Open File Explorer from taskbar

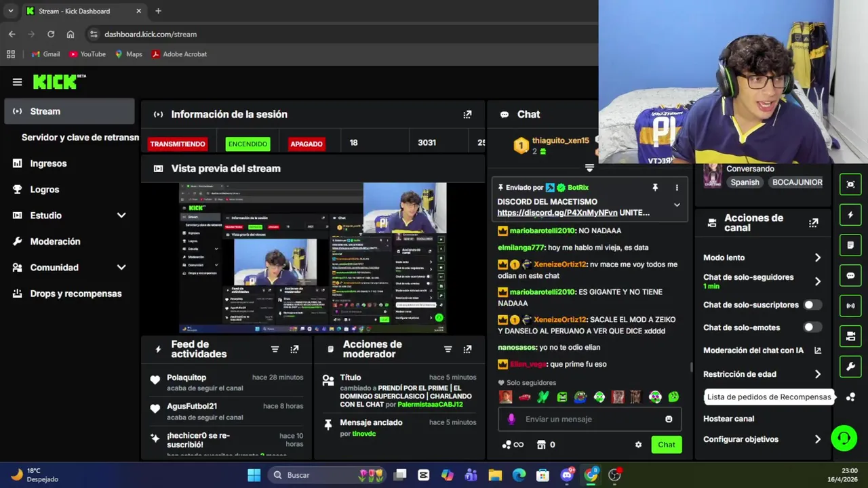[x=495, y=475]
